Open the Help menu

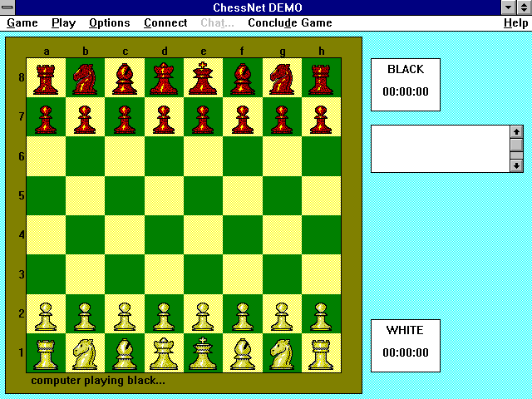pyautogui.click(x=515, y=23)
